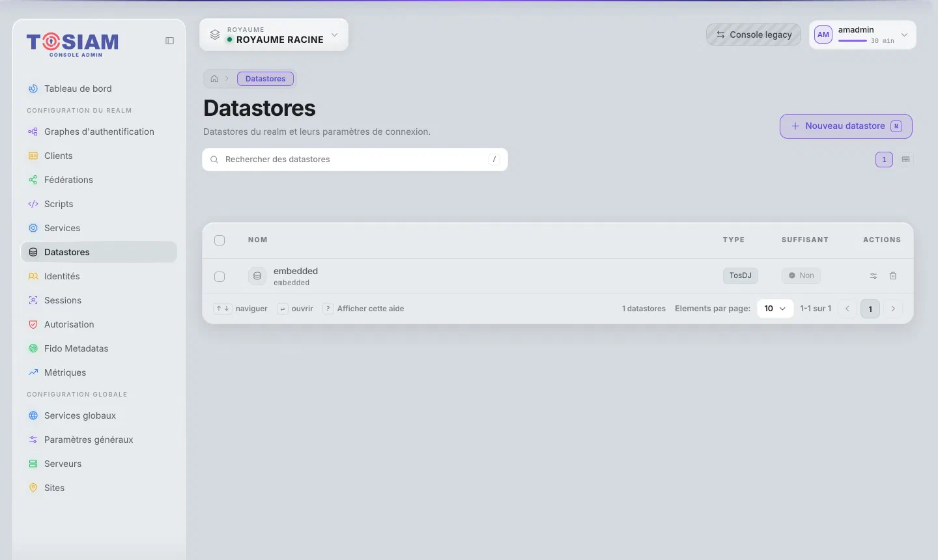
Task: Click the question mark help key
Action: pos(328,309)
